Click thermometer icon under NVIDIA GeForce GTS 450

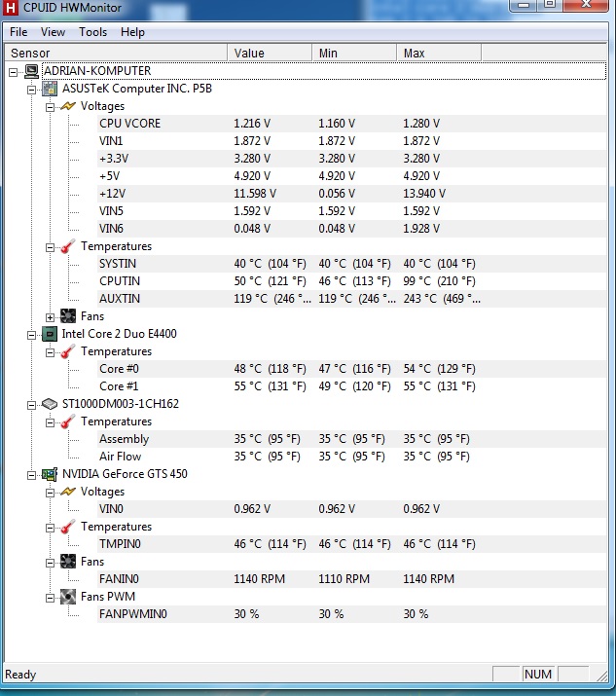tap(68, 527)
